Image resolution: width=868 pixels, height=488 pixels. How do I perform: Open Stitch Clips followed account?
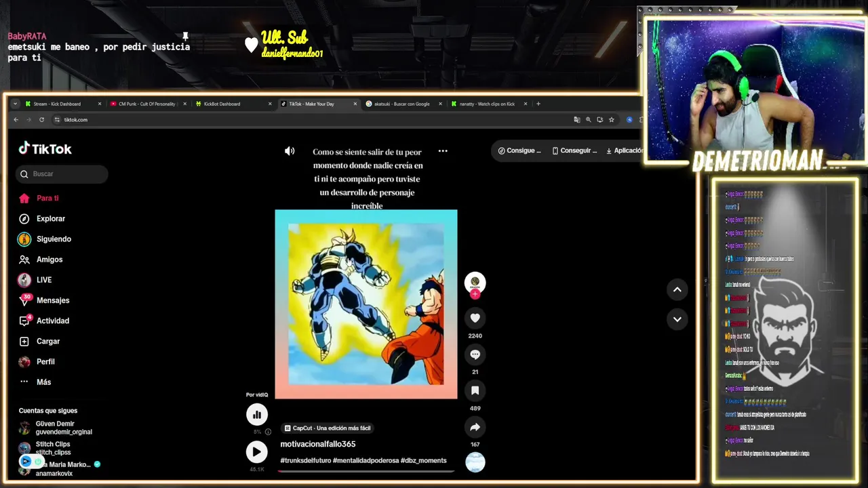pos(45,448)
